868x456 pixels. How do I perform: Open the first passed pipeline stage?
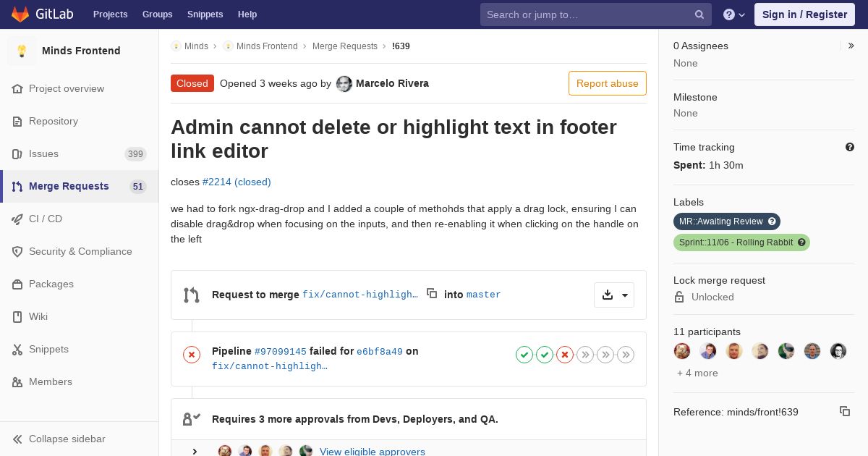coord(524,355)
